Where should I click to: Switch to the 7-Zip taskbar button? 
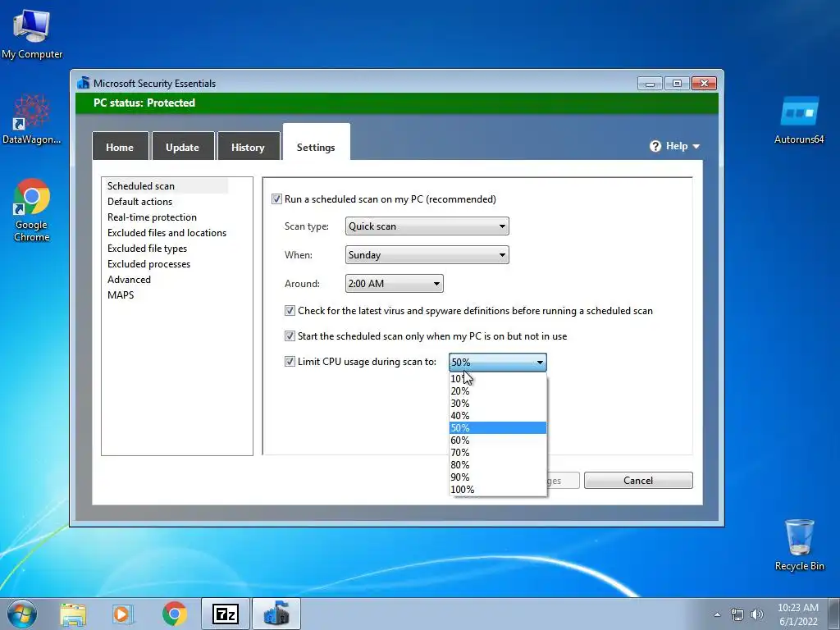[225, 614]
